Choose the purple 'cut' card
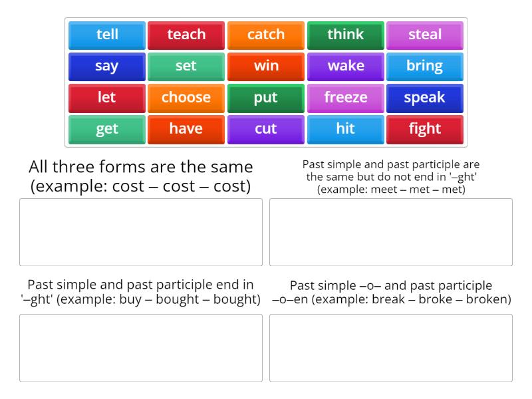Screen dimensions: 532x399 (x=266, y=129)
